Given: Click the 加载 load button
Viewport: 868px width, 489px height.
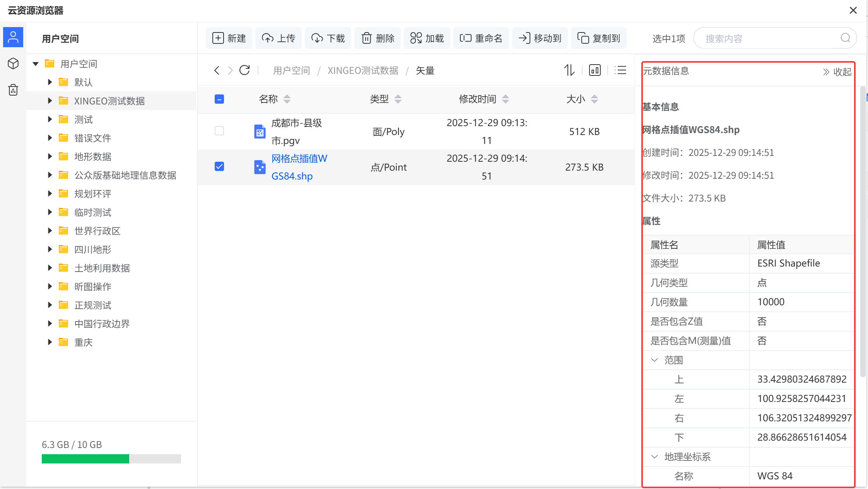Looking at the screenshot, I should pos(427,38).
